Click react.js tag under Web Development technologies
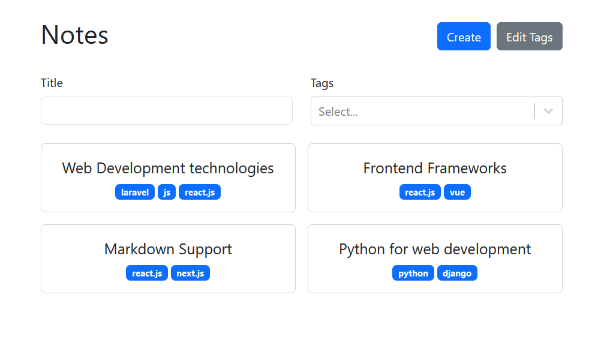Screen dimensions: 610x364 [x=200, y=192]
